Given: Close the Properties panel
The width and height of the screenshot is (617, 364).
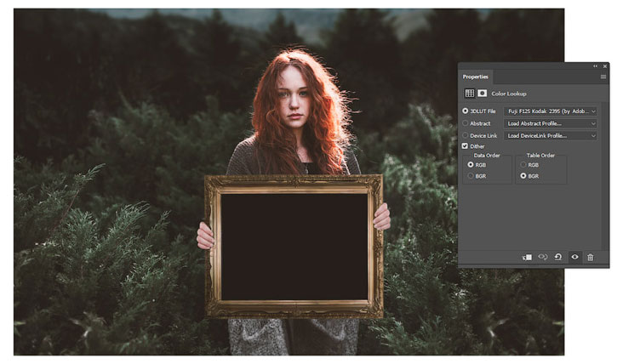Looking at the screenshot, I should coord(605,66).
